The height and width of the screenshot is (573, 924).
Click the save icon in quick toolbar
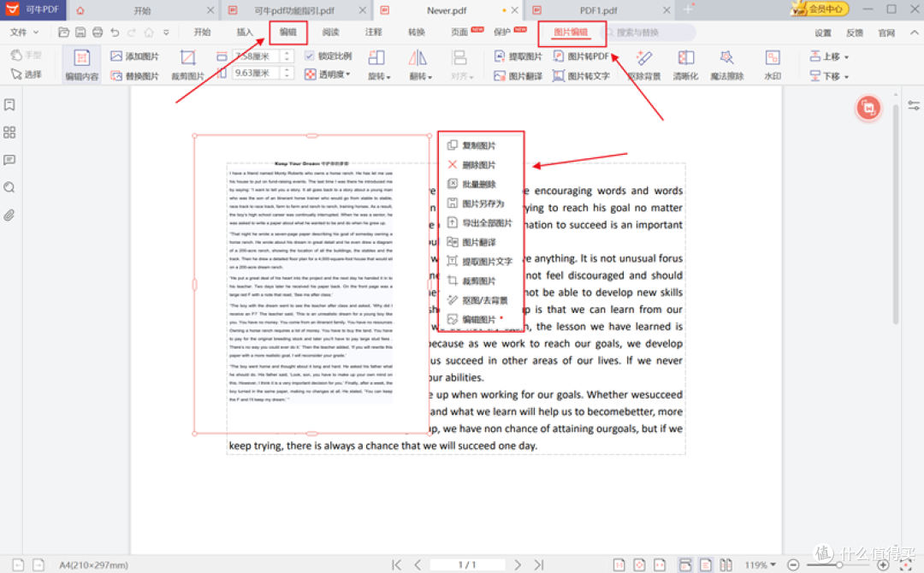coord(80,32)
